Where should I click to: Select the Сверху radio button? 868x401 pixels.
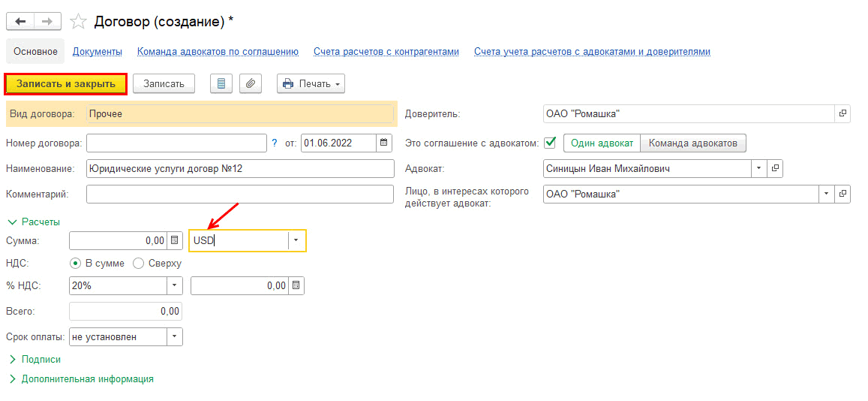[x=138, y=264]
